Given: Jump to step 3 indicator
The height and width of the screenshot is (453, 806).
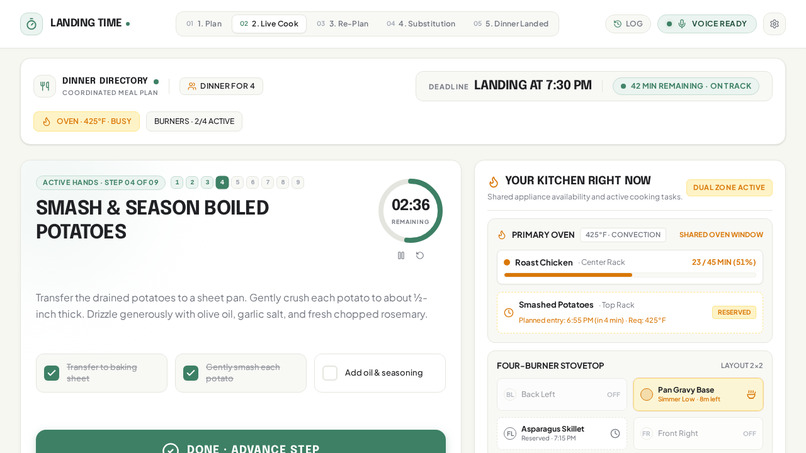Looking at the screenshot, I should 207,182.
